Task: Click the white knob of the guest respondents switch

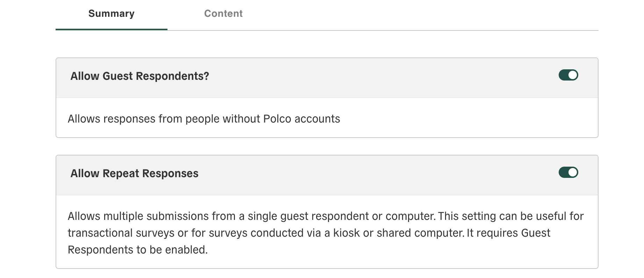Action: (573, 75)
